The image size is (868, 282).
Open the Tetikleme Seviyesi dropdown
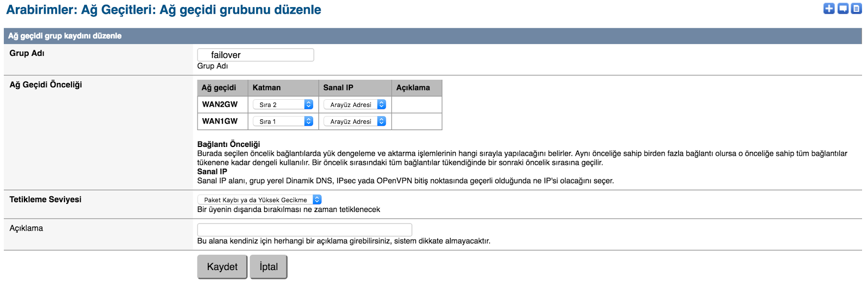[259, 200]
